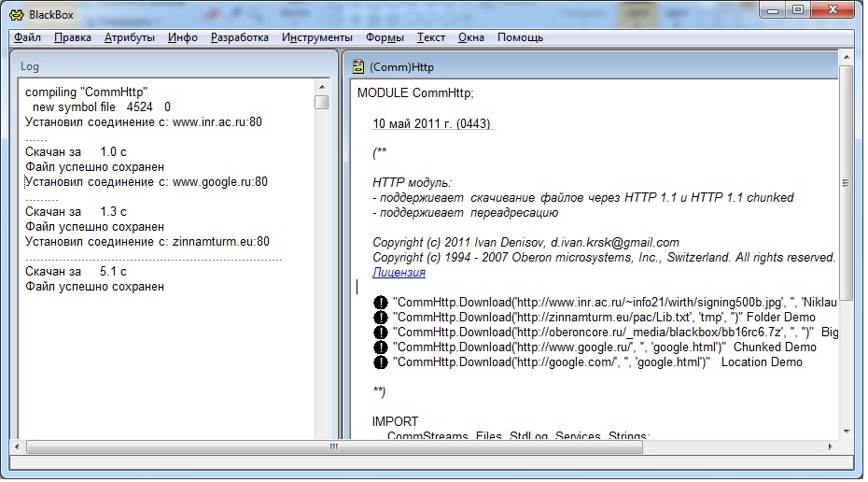
Task: Click the BlackBox application icon in title bar
Action: click(x=16, y=9)
